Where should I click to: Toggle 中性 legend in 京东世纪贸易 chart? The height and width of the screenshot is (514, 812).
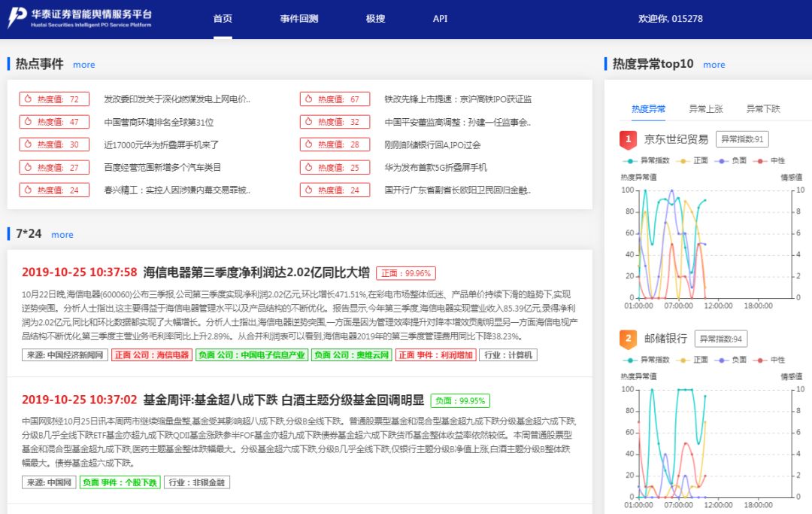[x=769, y=160]
